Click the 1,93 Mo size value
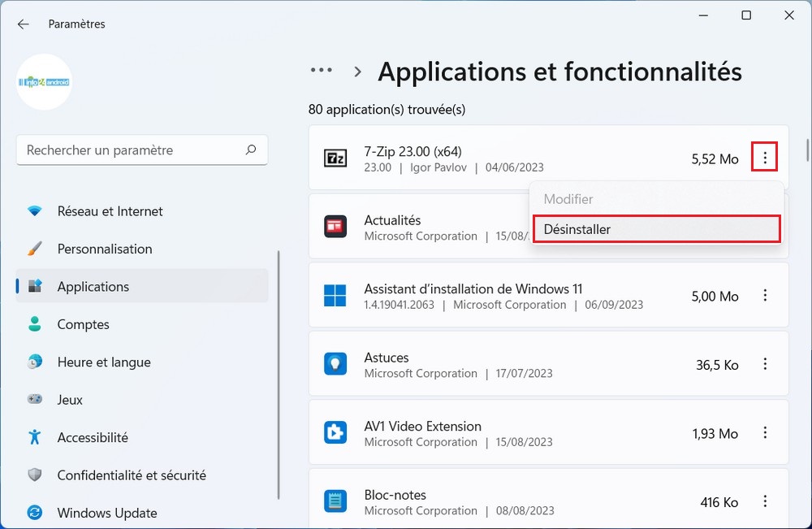The width and height of the screenshot is (812, 529). pyautogui.click(x=715, y=434)
